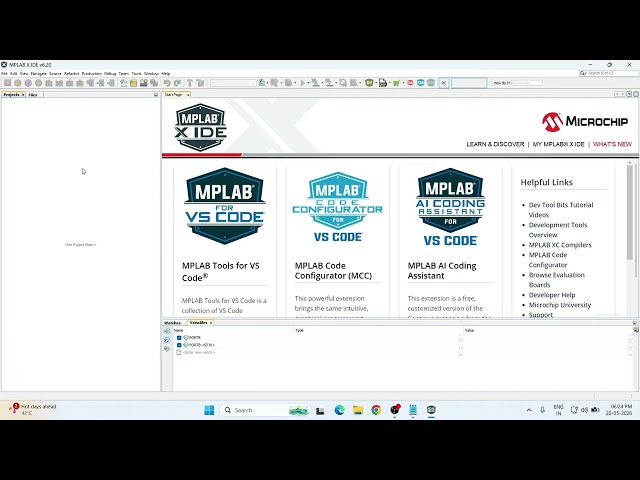Image resolution: width=640 pixels, height=480 pixels.
Task: Click the MPLAB Code Configurator card image
Action: click(338, 207)
